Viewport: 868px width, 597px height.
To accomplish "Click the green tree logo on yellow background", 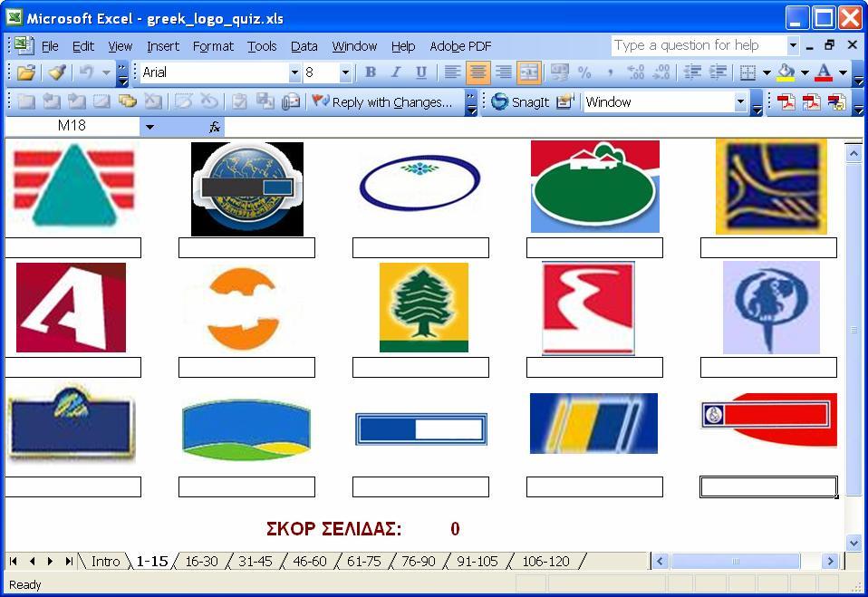I will 423,307.
